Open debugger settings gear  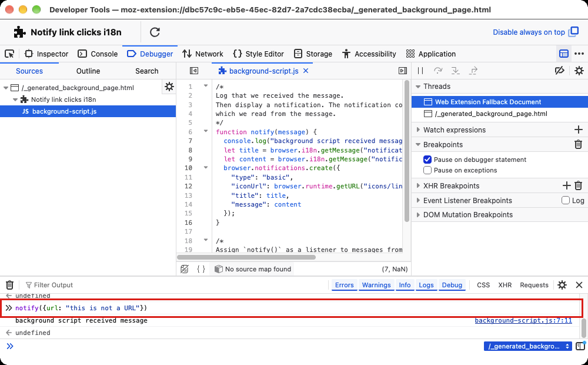pyautogui.click(x=579, y=71)
